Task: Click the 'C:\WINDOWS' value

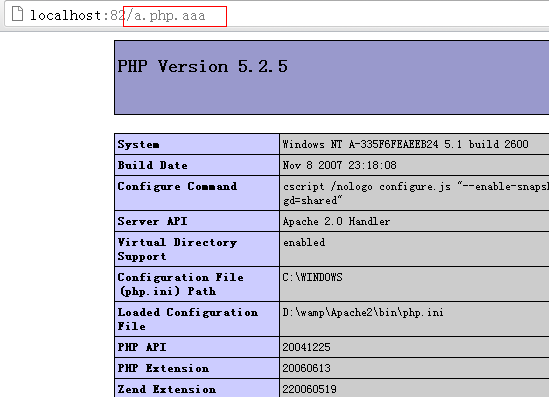Action: coord(312,277)
